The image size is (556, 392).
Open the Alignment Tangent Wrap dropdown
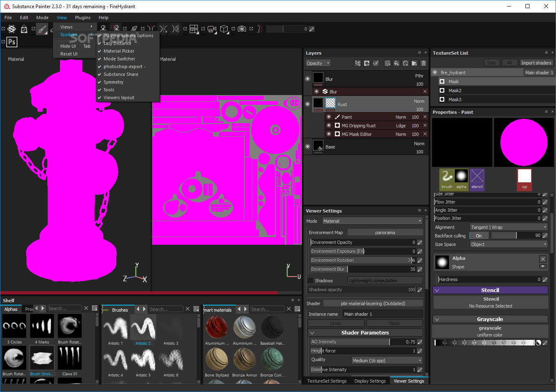tap(509, 227)
